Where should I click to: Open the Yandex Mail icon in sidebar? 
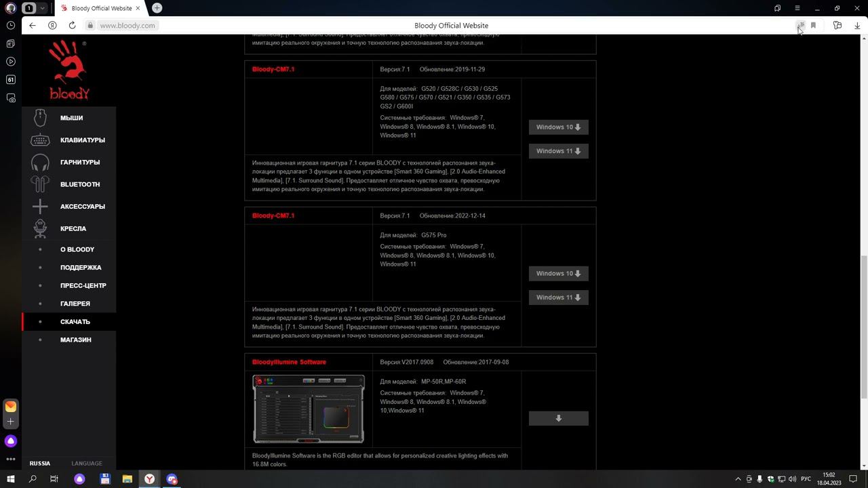10,407
